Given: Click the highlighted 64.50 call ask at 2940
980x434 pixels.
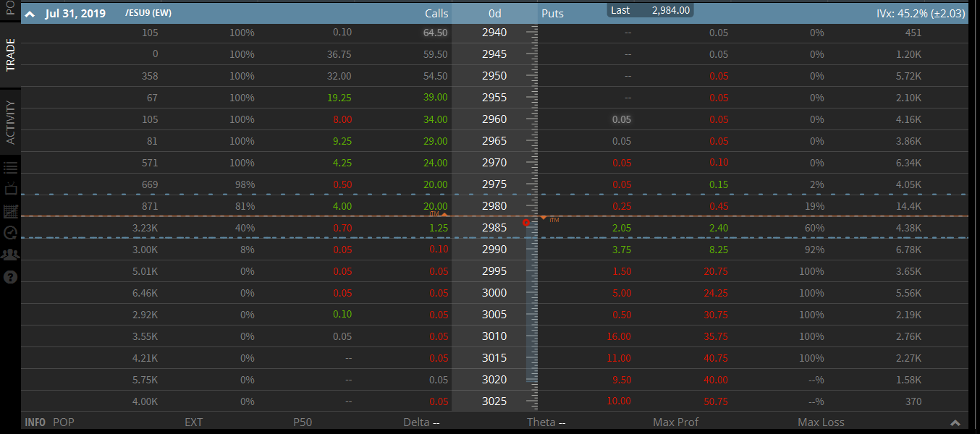Looking at the screenshot, I should pos(435,33).
